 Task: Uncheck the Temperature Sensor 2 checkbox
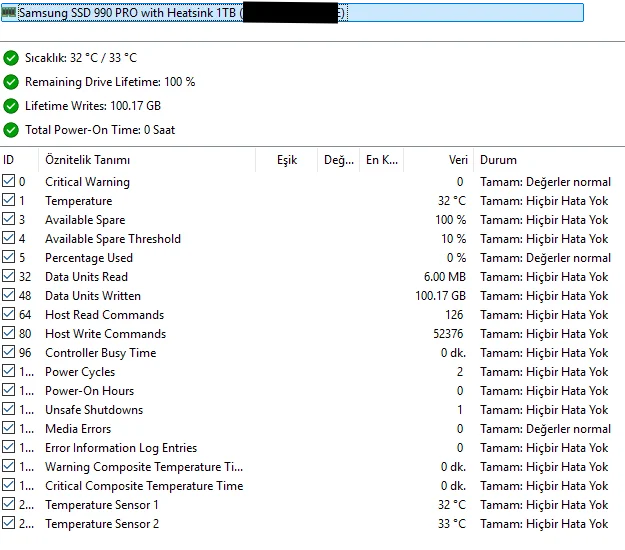pos(8,523)
